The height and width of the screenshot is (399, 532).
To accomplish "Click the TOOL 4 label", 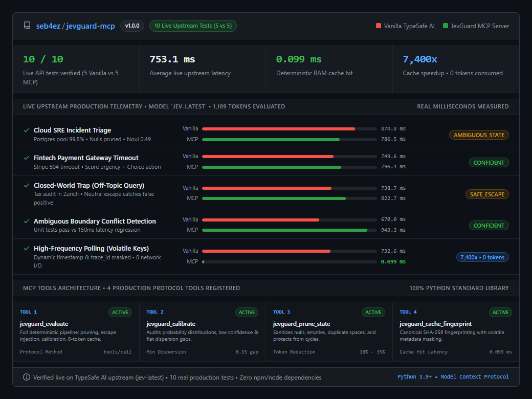I will click(x=408, y=312).
